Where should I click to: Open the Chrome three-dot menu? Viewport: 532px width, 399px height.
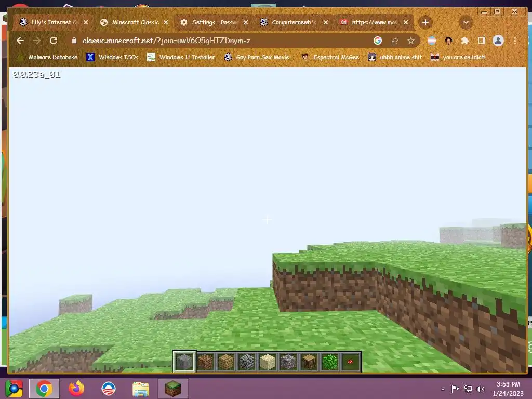(x=515, y=41)
